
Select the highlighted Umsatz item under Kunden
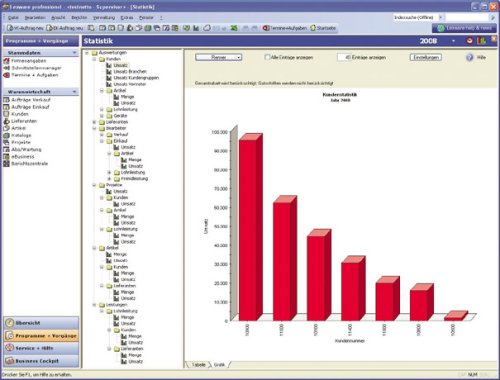[x=120, y=65]
